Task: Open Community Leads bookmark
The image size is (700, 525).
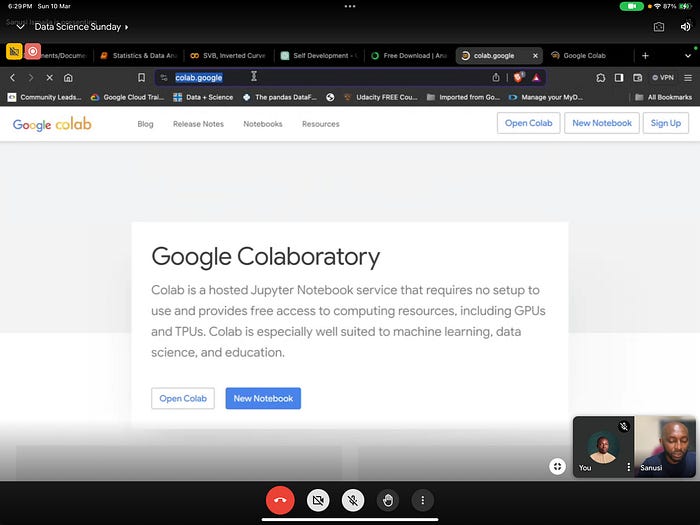Action: (45, 97)
